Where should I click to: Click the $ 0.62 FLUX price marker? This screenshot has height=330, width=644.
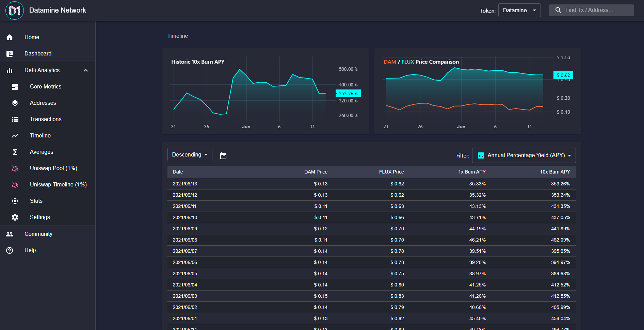click(x=563, y=75)
